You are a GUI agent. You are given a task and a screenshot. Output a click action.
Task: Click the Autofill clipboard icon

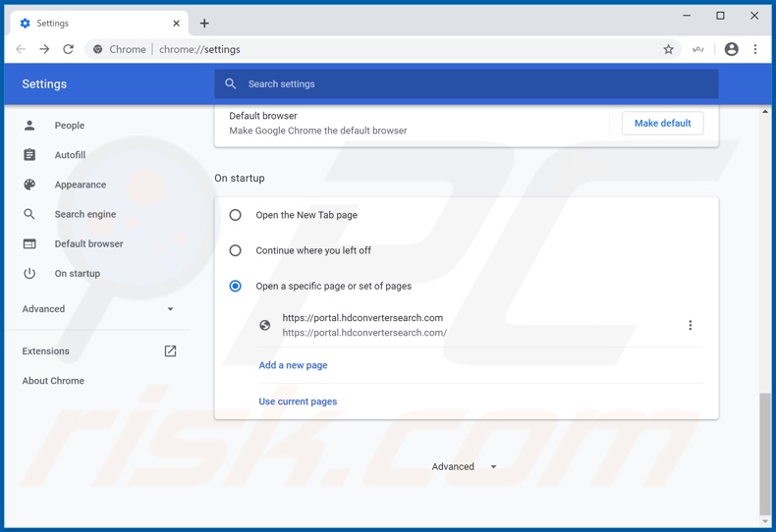click(x=29, y=155)
